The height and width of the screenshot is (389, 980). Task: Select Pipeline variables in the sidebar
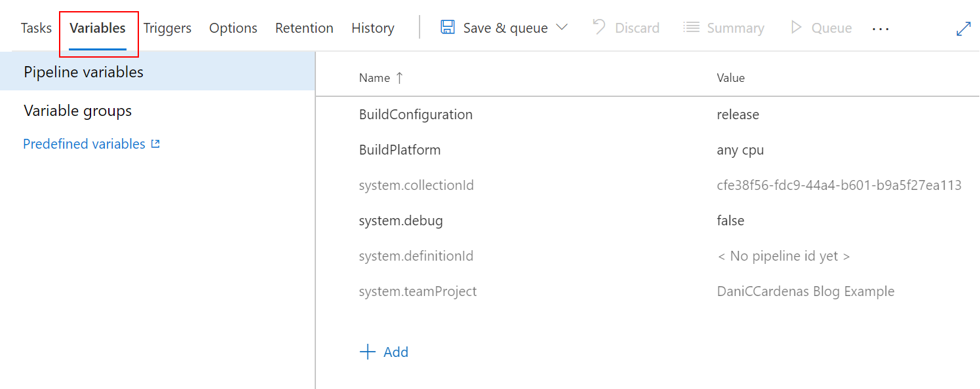pos(157,72)
